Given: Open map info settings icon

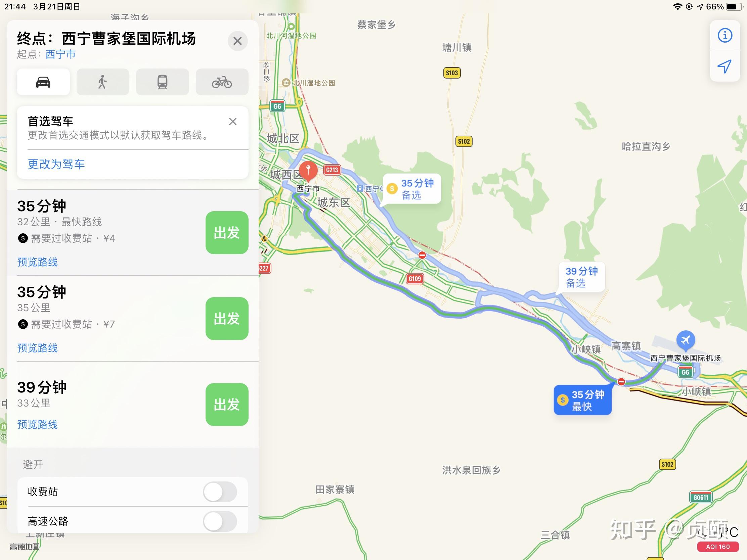Looking at the screenshot, I should 725,36.
